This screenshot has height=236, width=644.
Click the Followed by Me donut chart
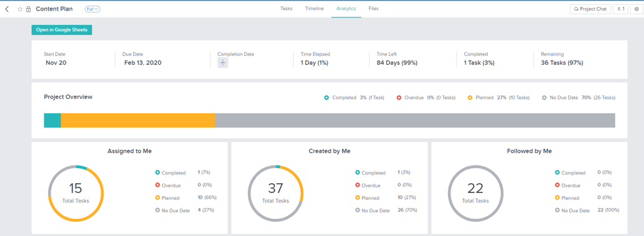(475, 193)
